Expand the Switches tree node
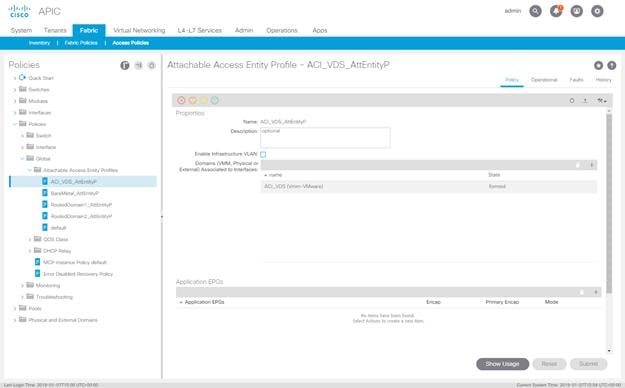 coord(15,90)
